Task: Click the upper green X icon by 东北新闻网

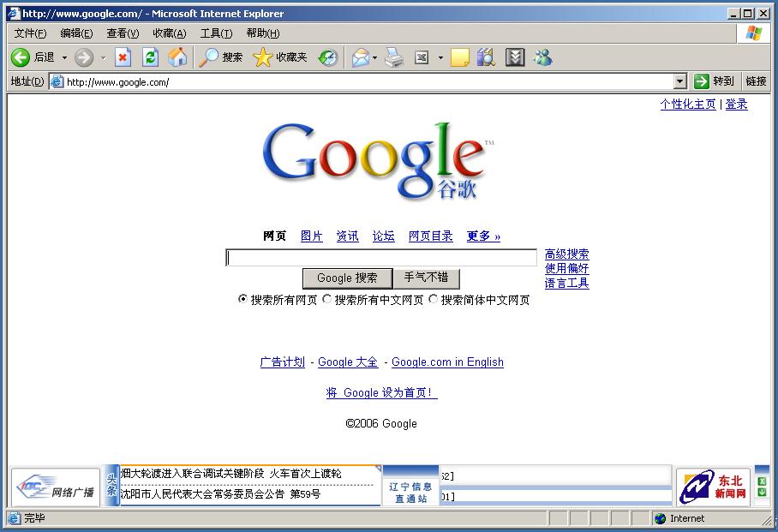Action: (x=762, y=481)
